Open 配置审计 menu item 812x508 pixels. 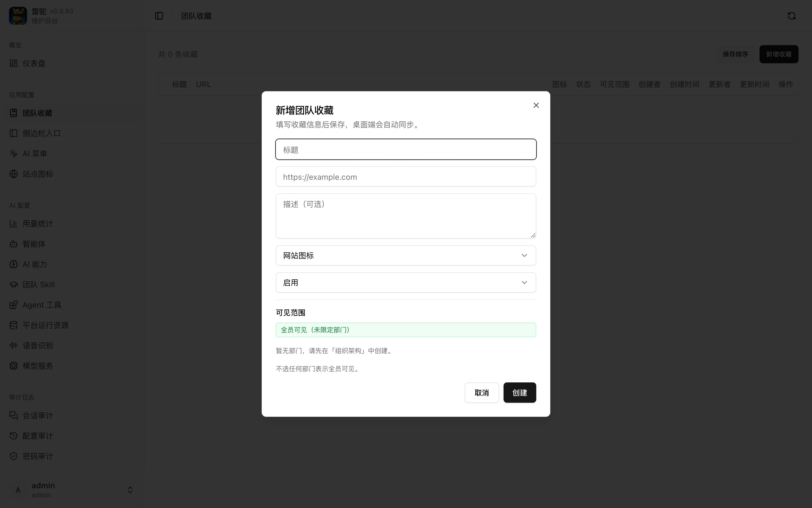tap(72, 436)
